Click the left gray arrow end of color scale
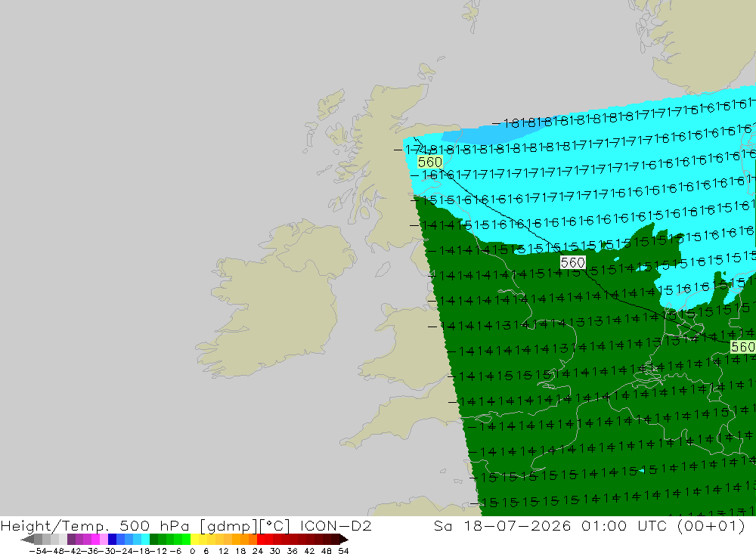 (x=27, y=540)
